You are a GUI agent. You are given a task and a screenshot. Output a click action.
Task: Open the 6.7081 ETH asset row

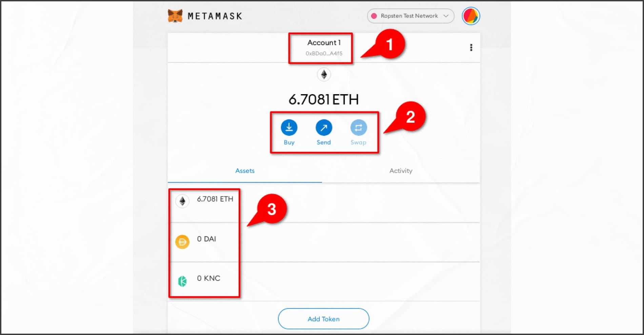tap(324, 203)
